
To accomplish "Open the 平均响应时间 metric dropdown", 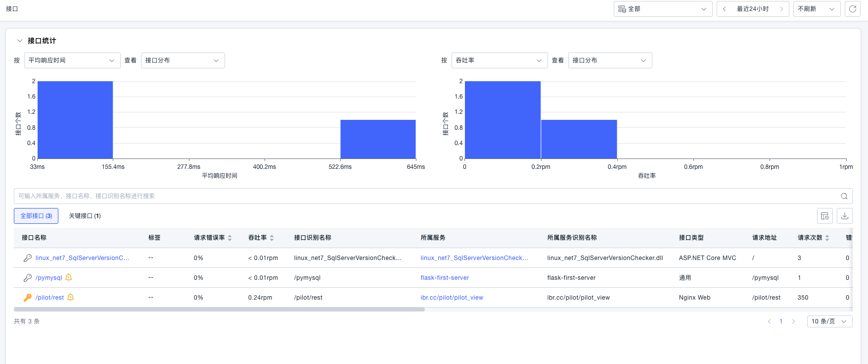I will tap(72, 60).
